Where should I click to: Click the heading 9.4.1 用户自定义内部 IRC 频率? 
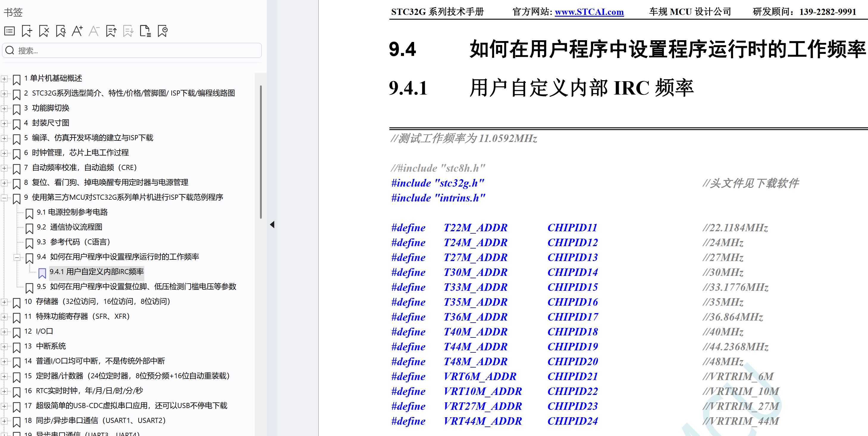(x=541, y=88)
